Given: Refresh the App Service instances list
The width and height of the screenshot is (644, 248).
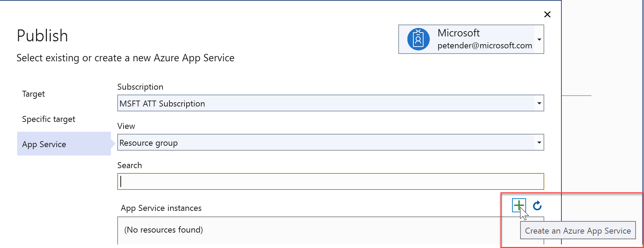Looking at the screenshot, I should point(537,206).
